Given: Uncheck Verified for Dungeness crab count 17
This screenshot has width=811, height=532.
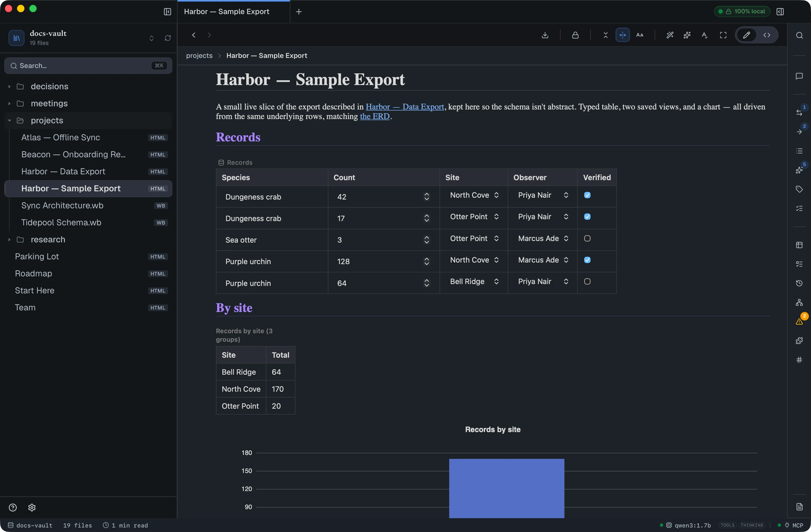Looking at the screenshot, I should click(x=587, y=217).
